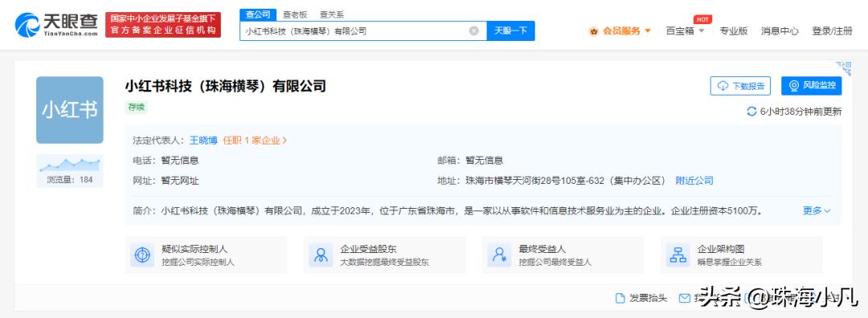Switch to the 查公司 tab
868x318 pixels.
(x=258, y=15)
